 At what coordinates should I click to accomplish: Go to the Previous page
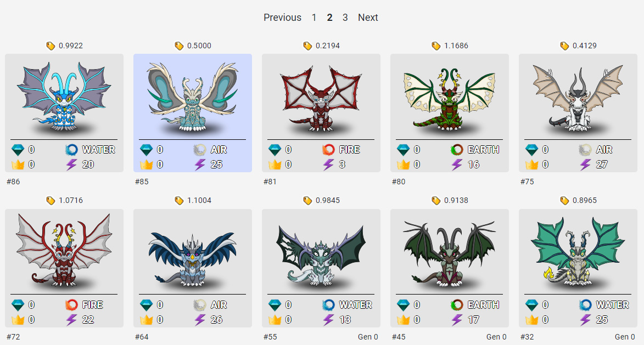click(282, 18)
